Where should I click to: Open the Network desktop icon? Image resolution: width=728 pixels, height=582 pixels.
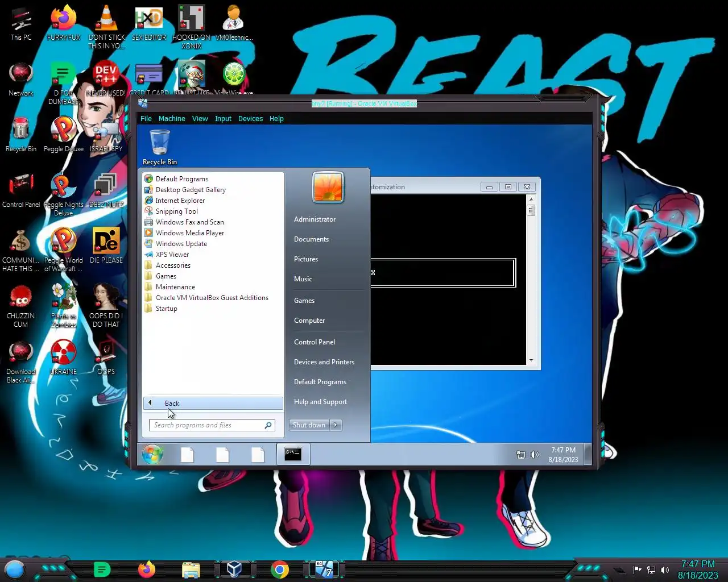(x=21, y=79)
